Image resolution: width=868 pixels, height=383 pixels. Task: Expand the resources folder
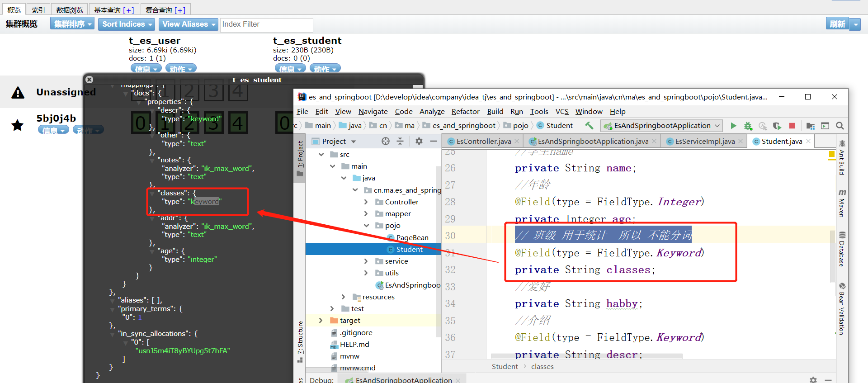[344, 297]
